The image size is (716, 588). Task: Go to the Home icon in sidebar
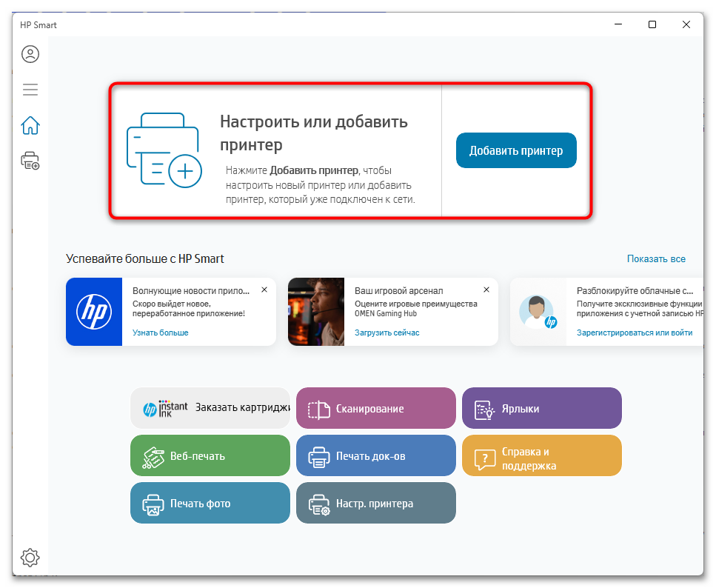click(30, 125)
